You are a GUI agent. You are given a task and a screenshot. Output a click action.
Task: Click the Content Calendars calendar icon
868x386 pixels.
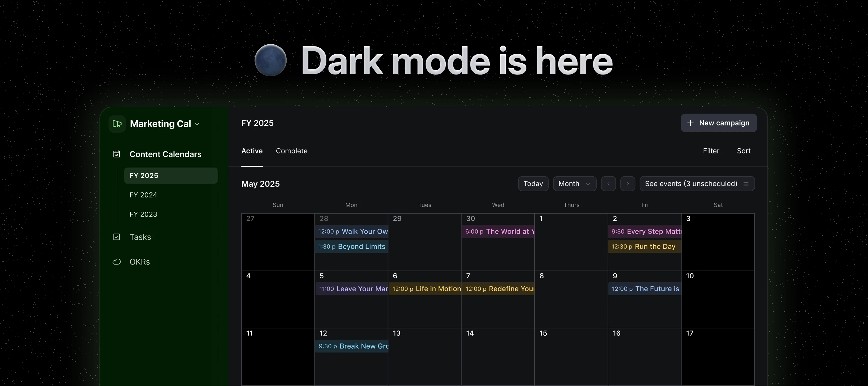[117, 154]
